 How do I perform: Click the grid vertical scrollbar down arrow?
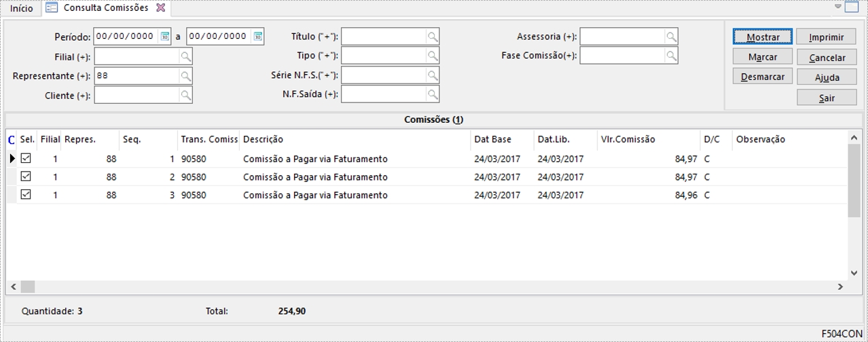click(854, 273)
